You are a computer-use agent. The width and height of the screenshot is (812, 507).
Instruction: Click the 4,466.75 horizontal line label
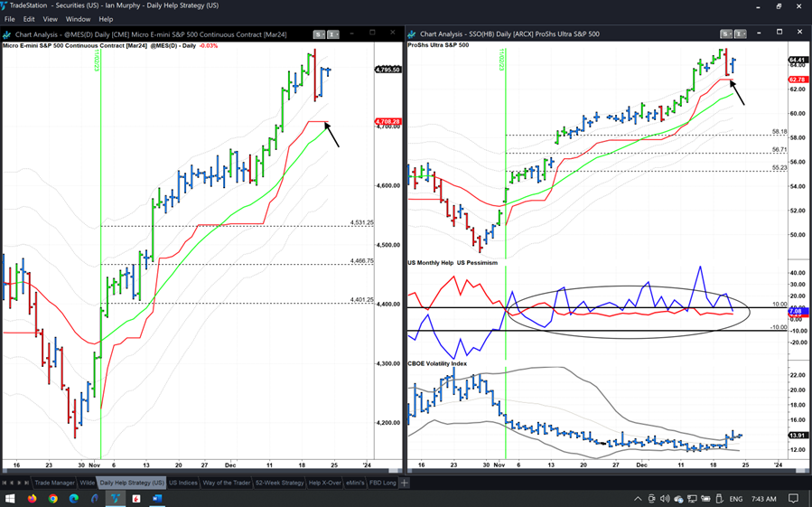(361, 261)
